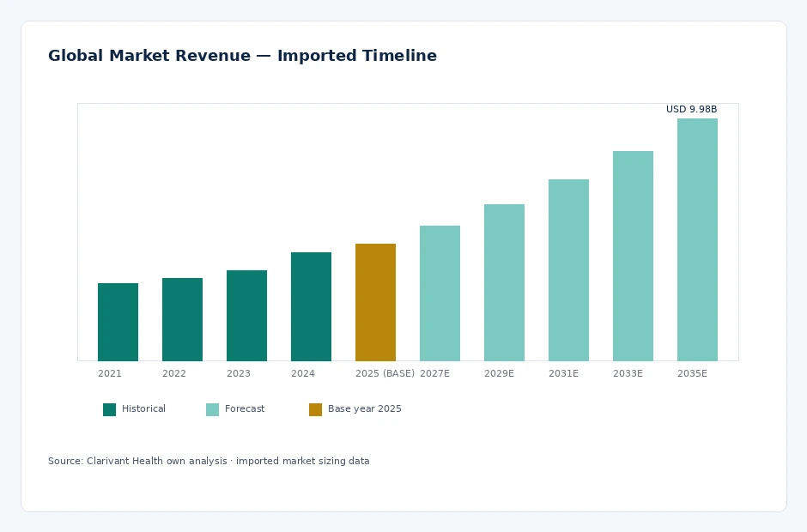Click the 2033E forecast bar
Screen dimensions: 807x532
[633, 256]
